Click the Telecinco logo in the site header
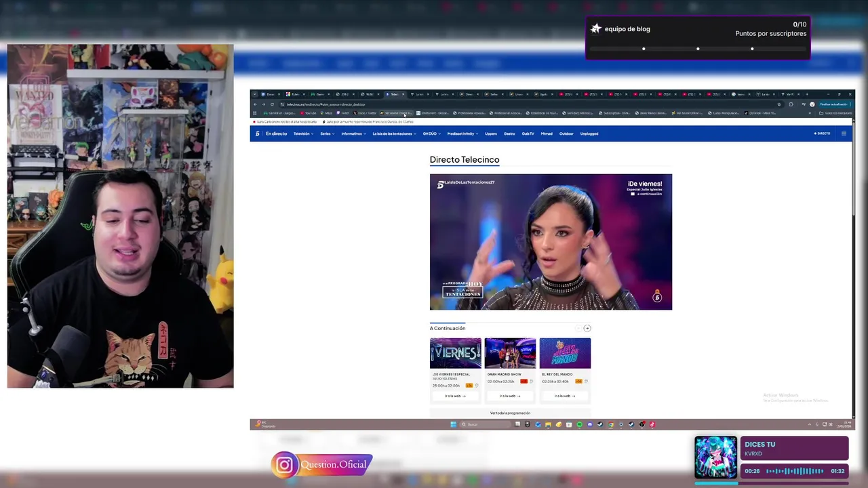 pyautogui.click(x=258, y=134)
